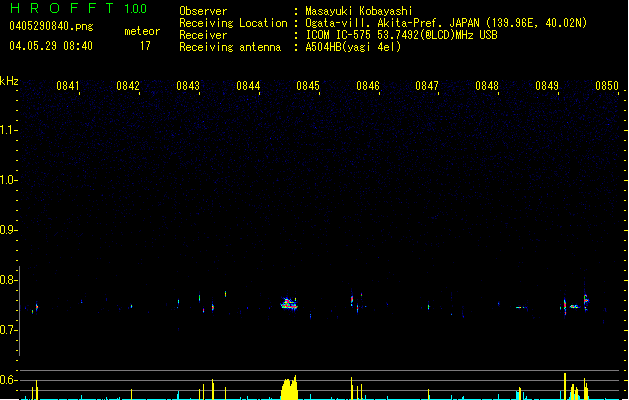Viewport: 629px width, 400px height.
Task: Click the 'Receiving antenna' label
Action: (x=230, y=47)
